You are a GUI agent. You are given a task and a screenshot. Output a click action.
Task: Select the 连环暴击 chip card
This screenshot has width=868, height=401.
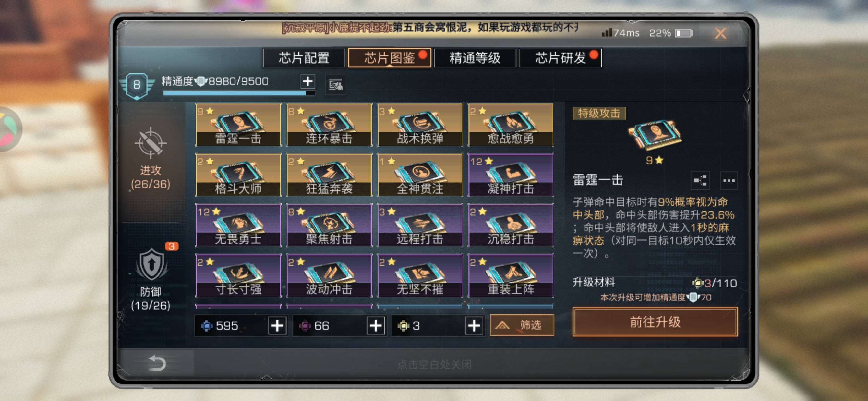pos(329,125)
